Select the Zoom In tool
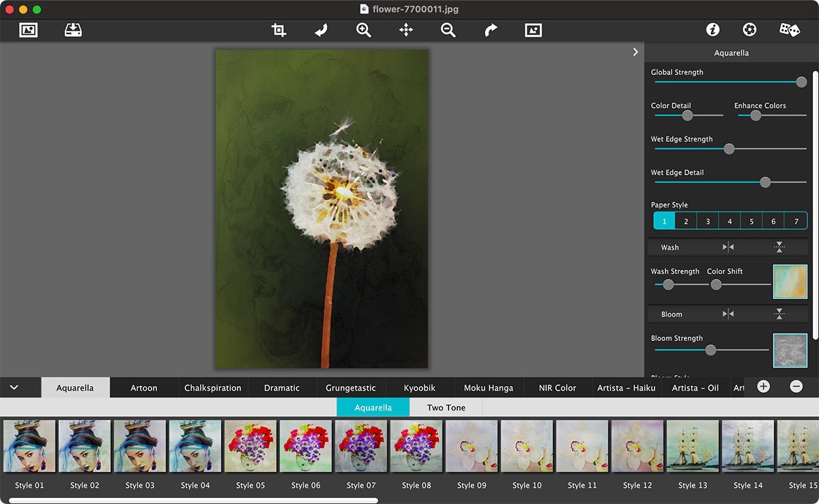This screenshot has height=504, width=819. click(363, 29)
